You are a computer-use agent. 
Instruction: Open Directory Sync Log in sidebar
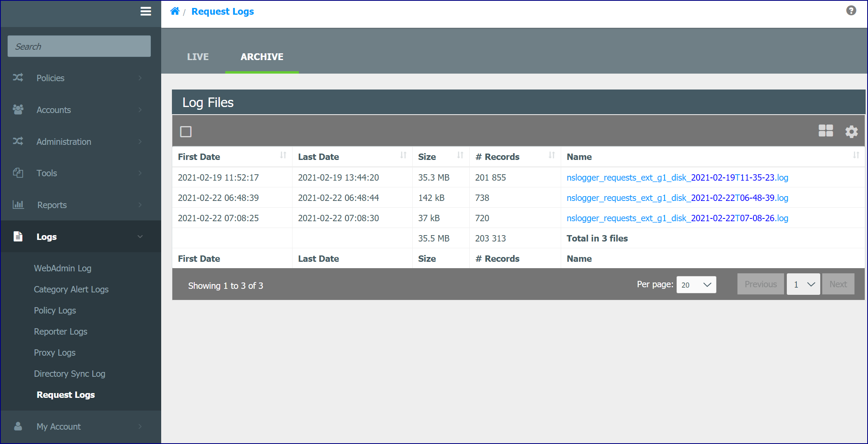tap(70, 374)
